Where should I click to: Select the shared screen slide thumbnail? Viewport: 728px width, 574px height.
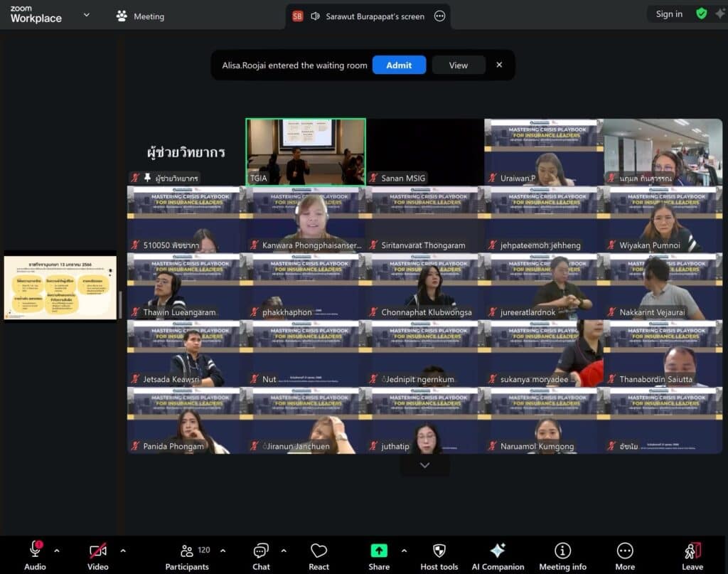tap(60, 286)
